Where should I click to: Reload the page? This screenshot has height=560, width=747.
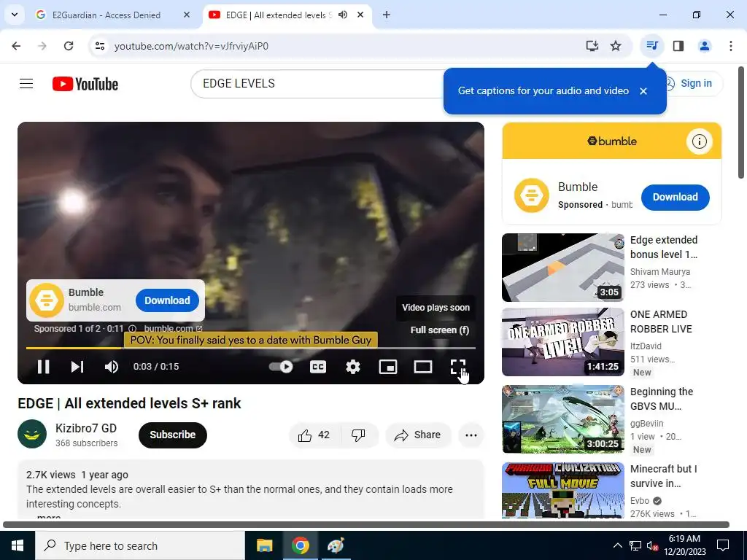69,46
